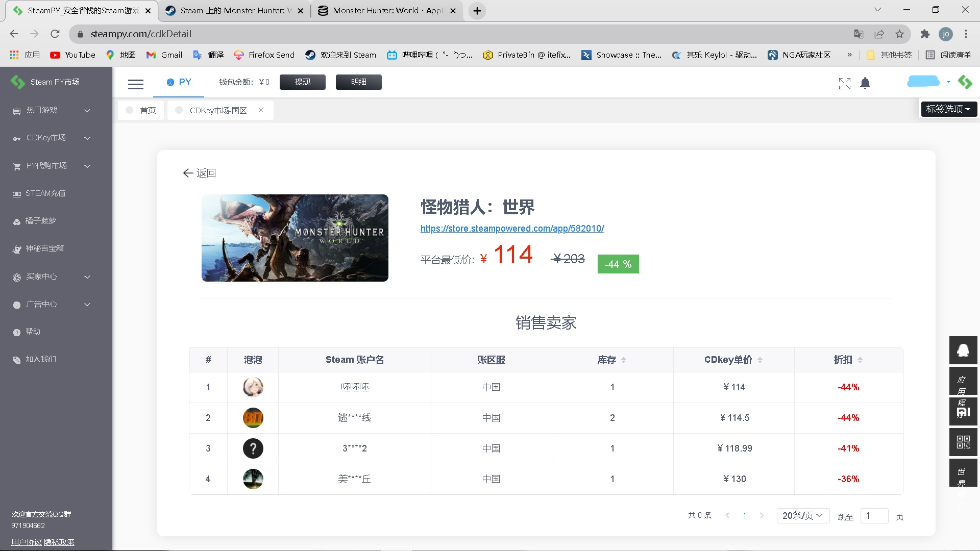Click the customer service icon on right sidebar
This screenshot has width=980, height=551.
pyautogui.click(x=963, y=350)
